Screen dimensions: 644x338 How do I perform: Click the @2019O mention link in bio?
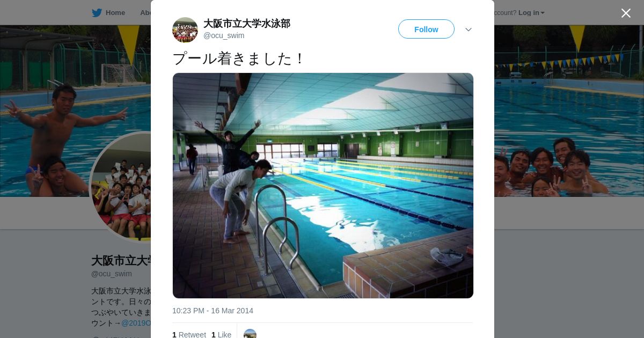pos(136,323)
